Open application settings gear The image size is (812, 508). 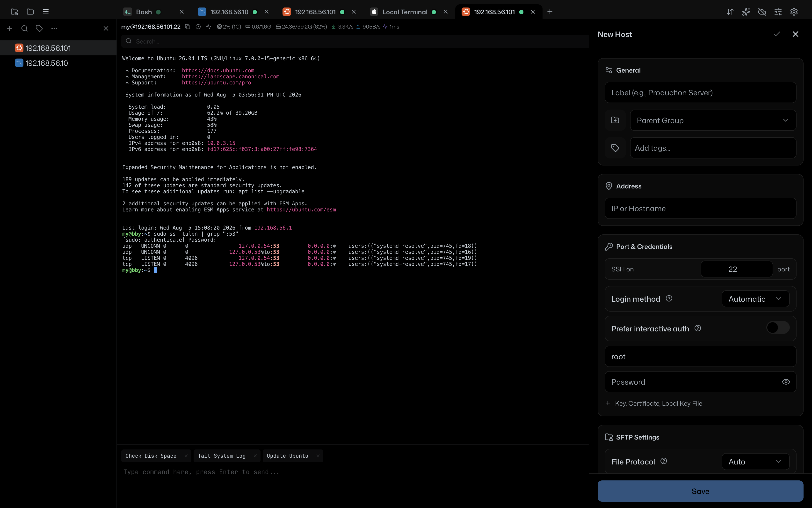[x=794, y=12]
